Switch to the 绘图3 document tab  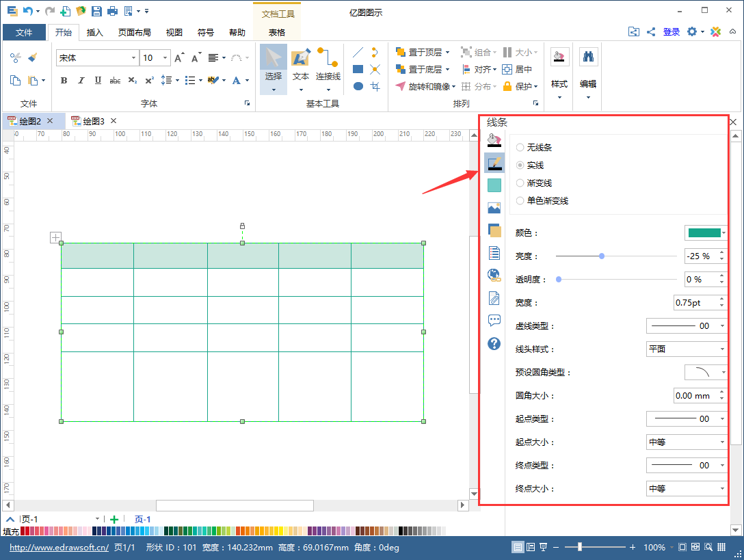94,122
